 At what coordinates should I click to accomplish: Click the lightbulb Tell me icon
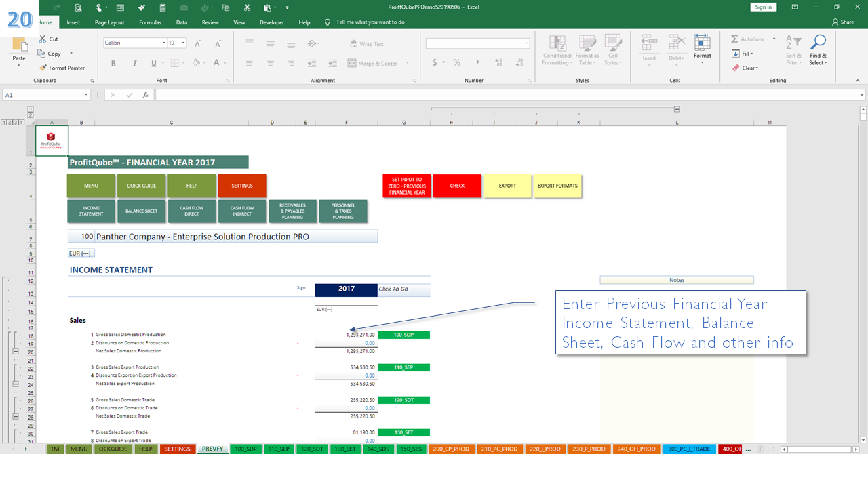(328, 22)
